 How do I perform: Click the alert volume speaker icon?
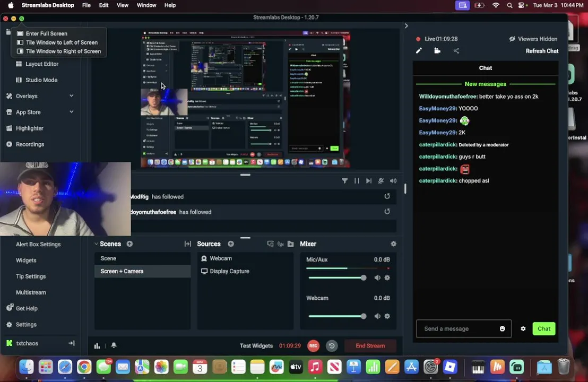tap(393, 181)
